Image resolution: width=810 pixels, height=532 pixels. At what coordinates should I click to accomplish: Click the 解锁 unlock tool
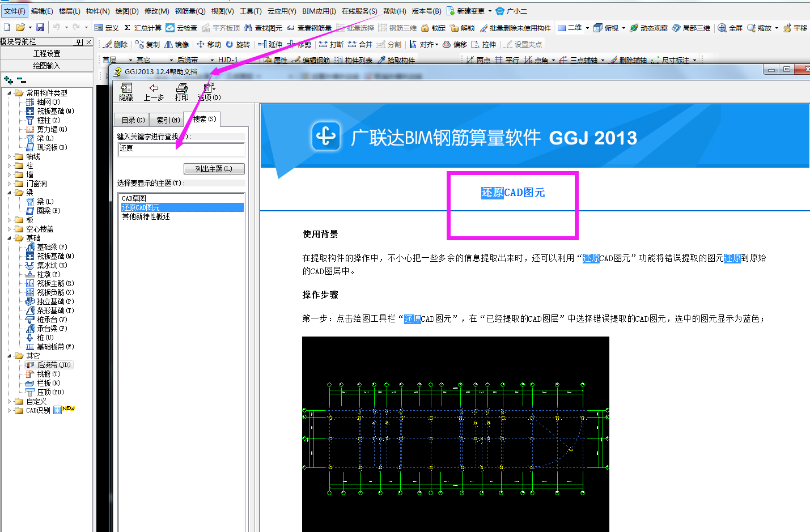462,28
